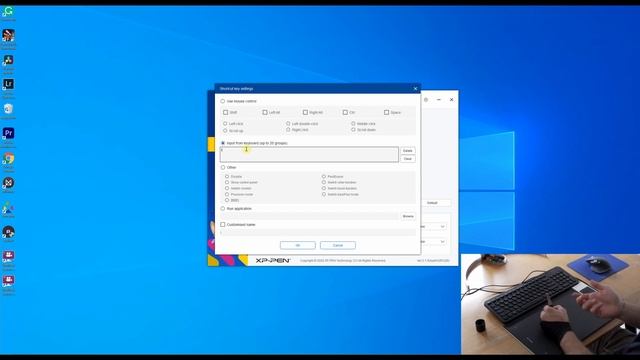This screenshot has height=360, width=640.
Task: Select the Switch touchPad mode option
Action: tap(324, 194)
